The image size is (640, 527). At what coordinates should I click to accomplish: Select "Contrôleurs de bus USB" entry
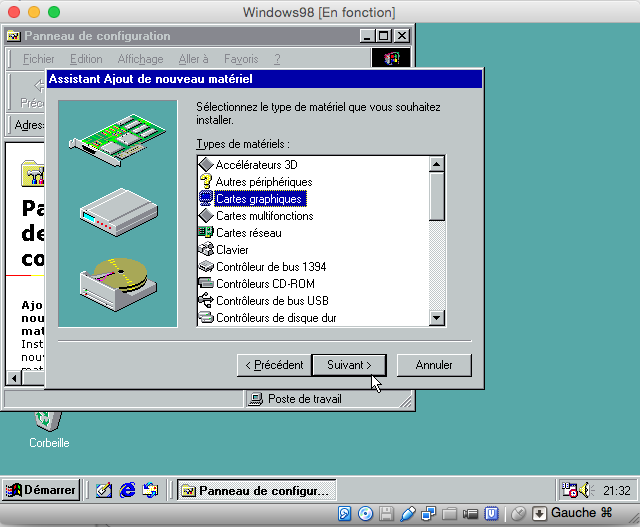click(x=272, y=301)
